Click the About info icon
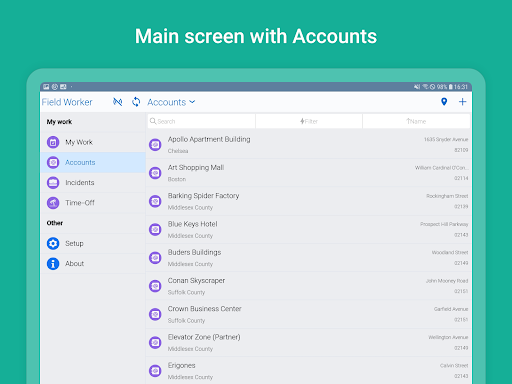 coord(53,263)
